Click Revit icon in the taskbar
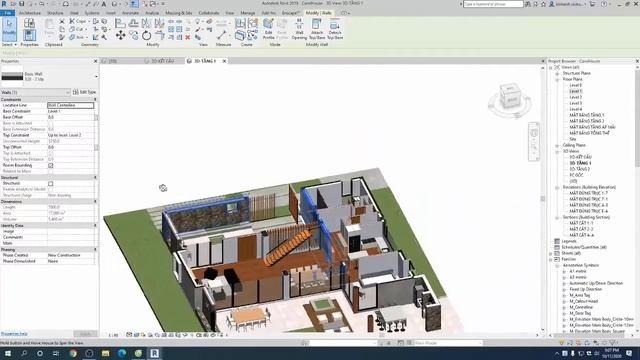The height and width of the screenshot is (360, 640). pyautogui.click(x=154, y=353)
